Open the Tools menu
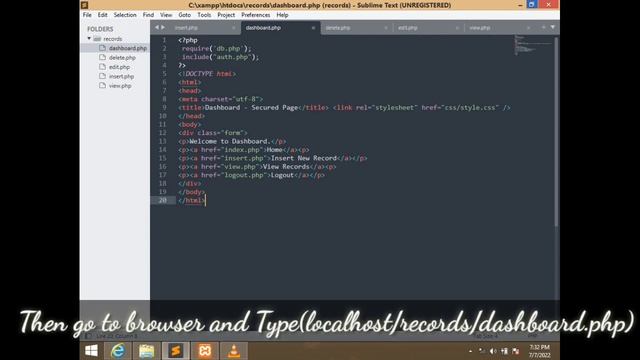Screen dimensions: 640x360 pyautogui.click(x=204, y=15)
